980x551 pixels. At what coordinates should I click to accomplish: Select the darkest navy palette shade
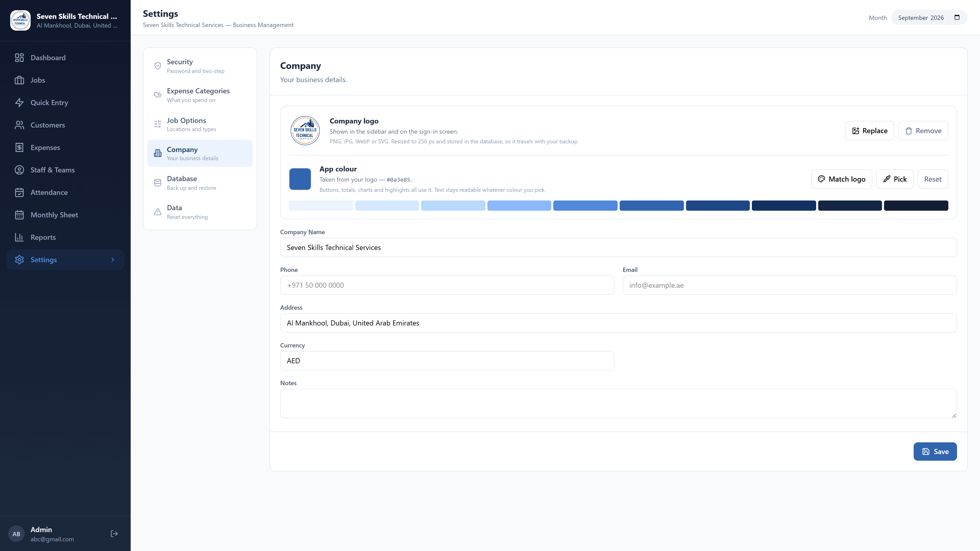[916, 206]
